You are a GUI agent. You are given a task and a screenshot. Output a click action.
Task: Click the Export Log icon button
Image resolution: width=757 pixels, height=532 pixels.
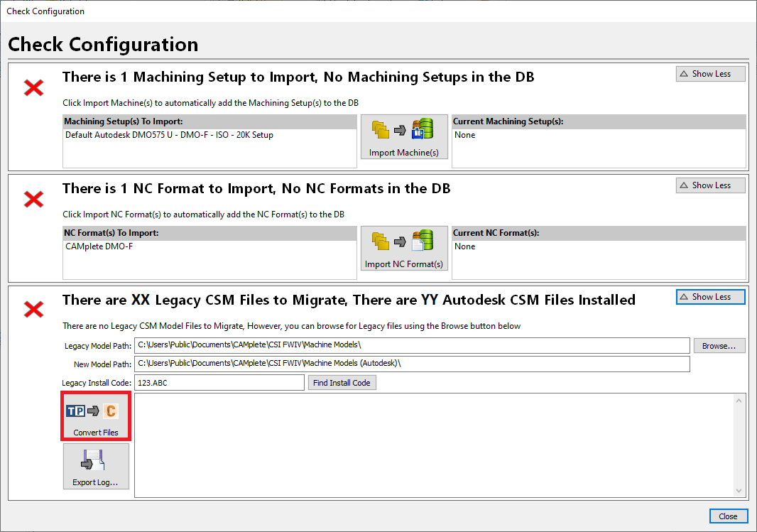tap(96, 467)
